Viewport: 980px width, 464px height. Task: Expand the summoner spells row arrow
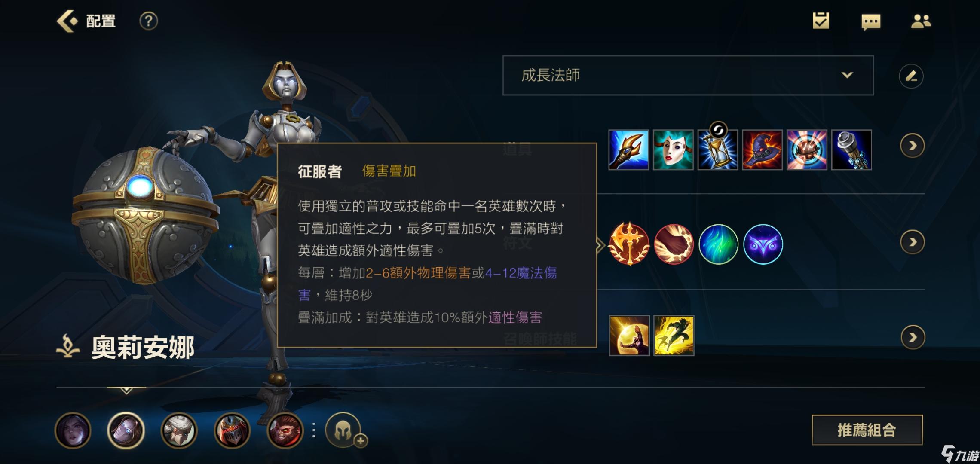click(x=912, y=337)
